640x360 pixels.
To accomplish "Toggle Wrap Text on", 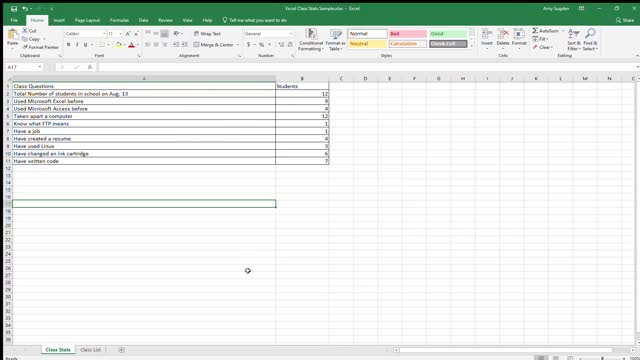I will tap(207, 33).
